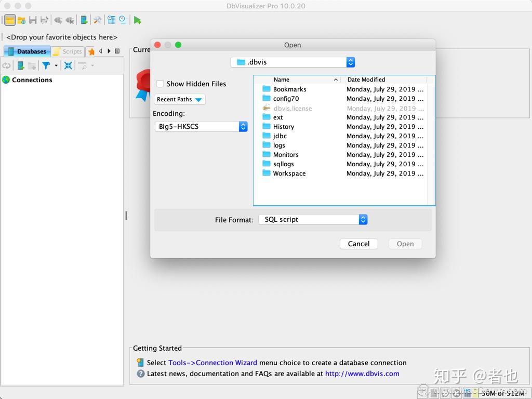Follow the http://www.dbvis.com link
Image resolution: width=532 pixels, height=399 pixels.
(x=362, y=373)
